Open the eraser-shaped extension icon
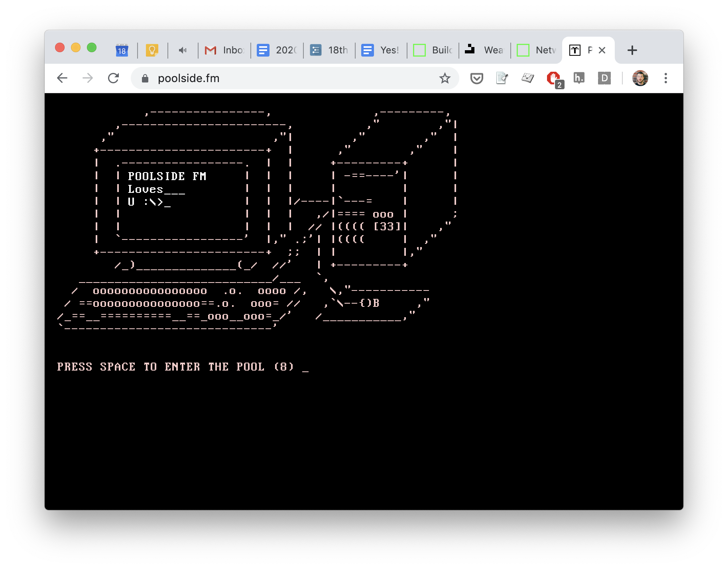Screen dimensions: 728x569 click(527, 78)
